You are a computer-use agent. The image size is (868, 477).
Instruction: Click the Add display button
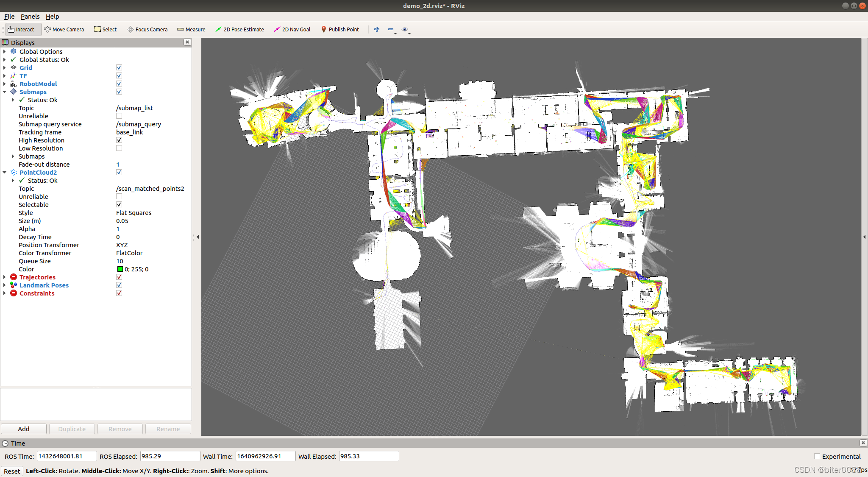24,429
